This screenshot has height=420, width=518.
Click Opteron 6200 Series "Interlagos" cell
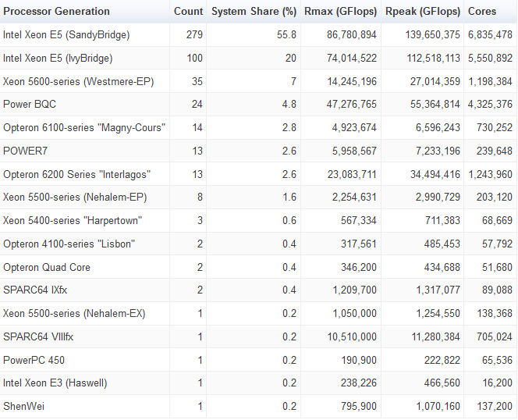(76, 174)
